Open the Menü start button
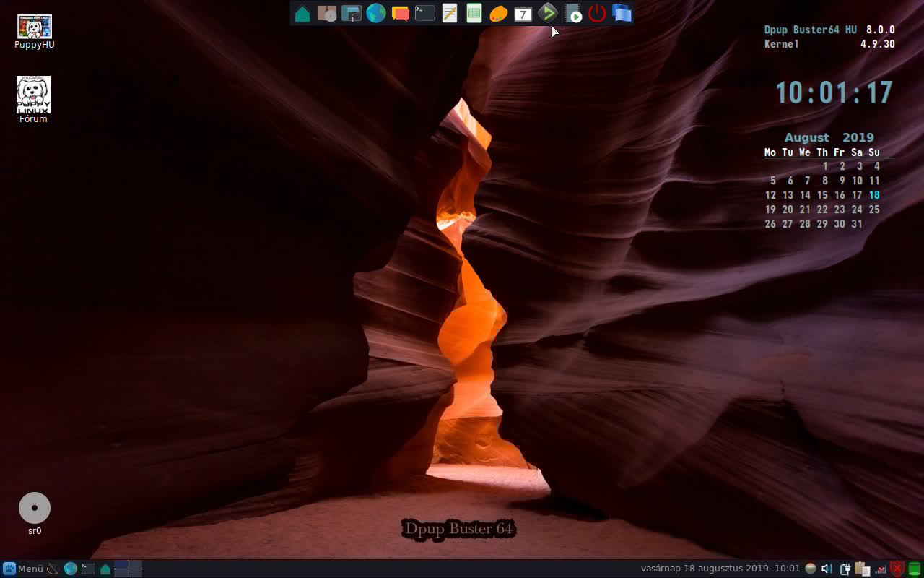 point(23,569)
